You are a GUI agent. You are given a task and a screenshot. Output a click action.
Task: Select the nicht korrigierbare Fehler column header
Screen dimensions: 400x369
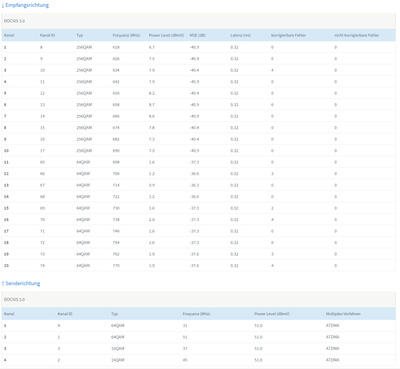[356, 35]
